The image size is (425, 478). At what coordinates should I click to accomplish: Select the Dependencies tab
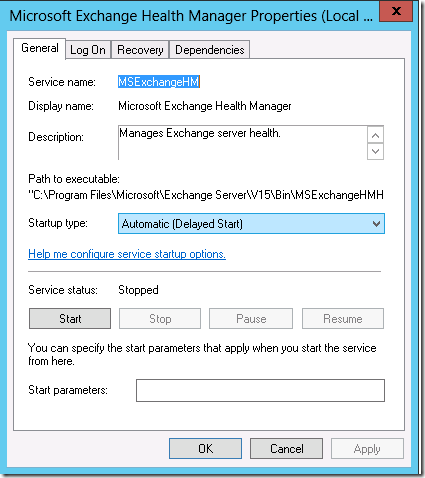click(x=210, y=50)
